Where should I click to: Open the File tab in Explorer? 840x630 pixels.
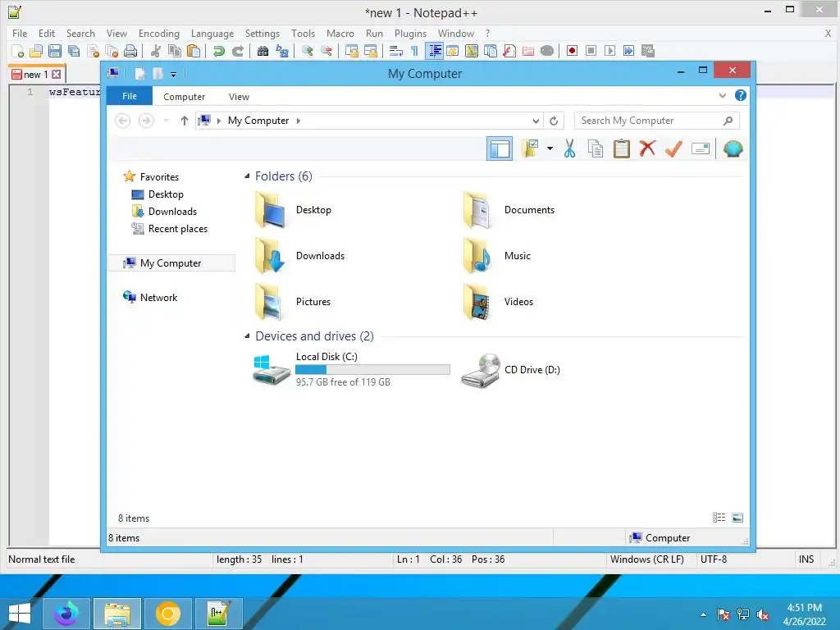click(130, 96)
